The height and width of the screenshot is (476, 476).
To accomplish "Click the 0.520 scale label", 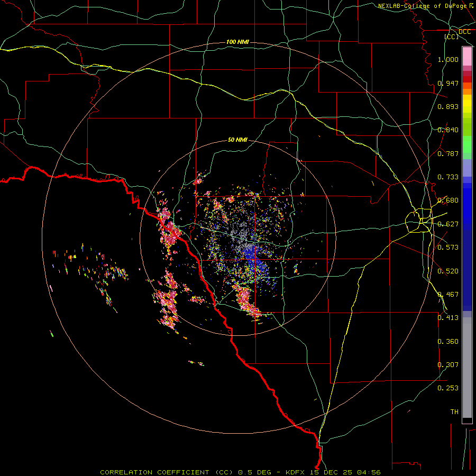I will 448,271.
